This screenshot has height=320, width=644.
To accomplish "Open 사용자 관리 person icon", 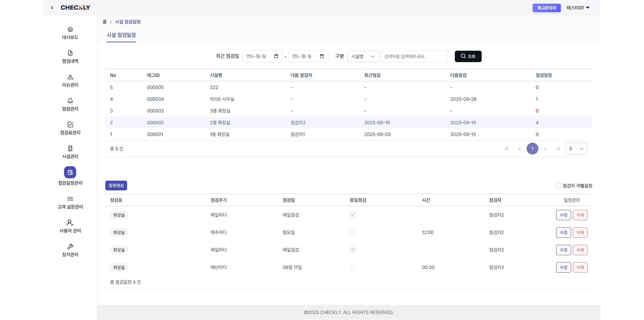I will [x=70, y=223].
